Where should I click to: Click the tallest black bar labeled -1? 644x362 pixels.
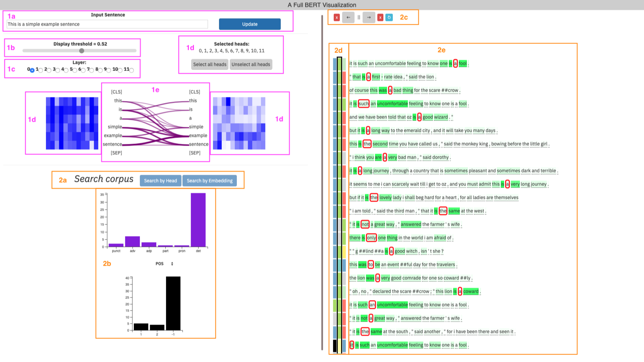(x=173, y=303)
